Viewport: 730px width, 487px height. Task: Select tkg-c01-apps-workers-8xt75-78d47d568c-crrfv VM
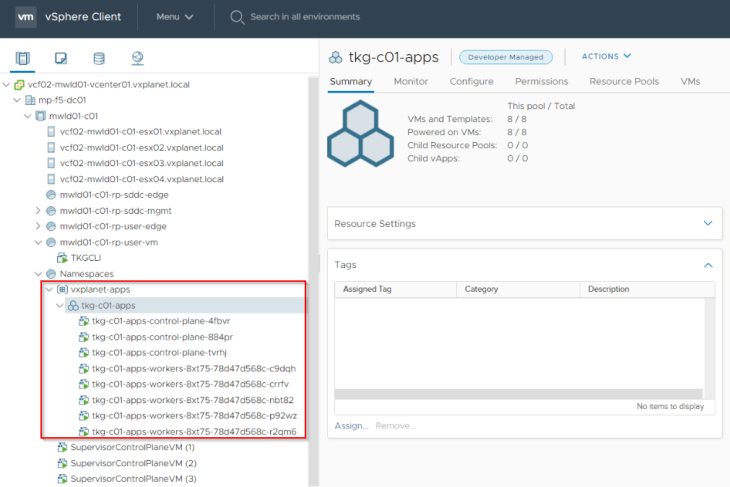point(190,384)
